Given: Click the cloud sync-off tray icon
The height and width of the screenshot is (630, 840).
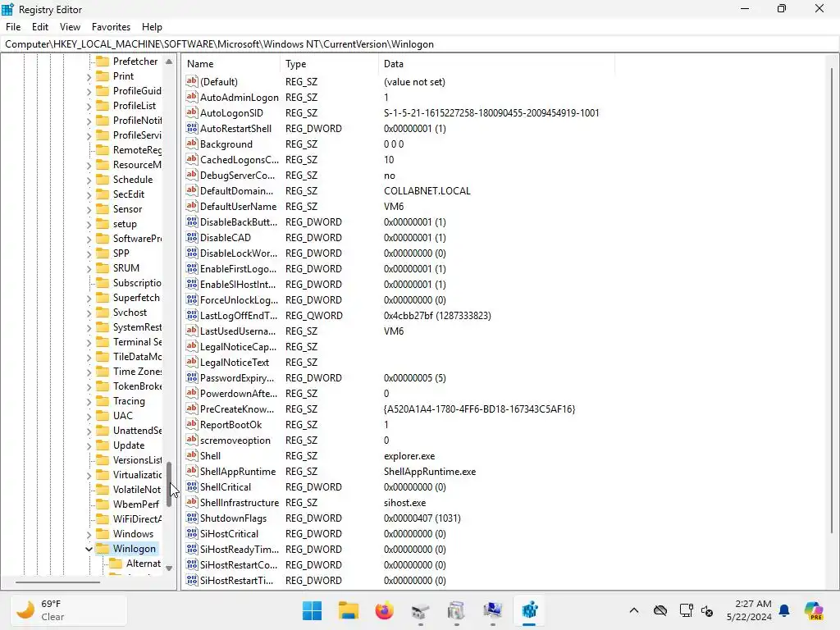Looking at the screenshot, I should tap(660, 610).
